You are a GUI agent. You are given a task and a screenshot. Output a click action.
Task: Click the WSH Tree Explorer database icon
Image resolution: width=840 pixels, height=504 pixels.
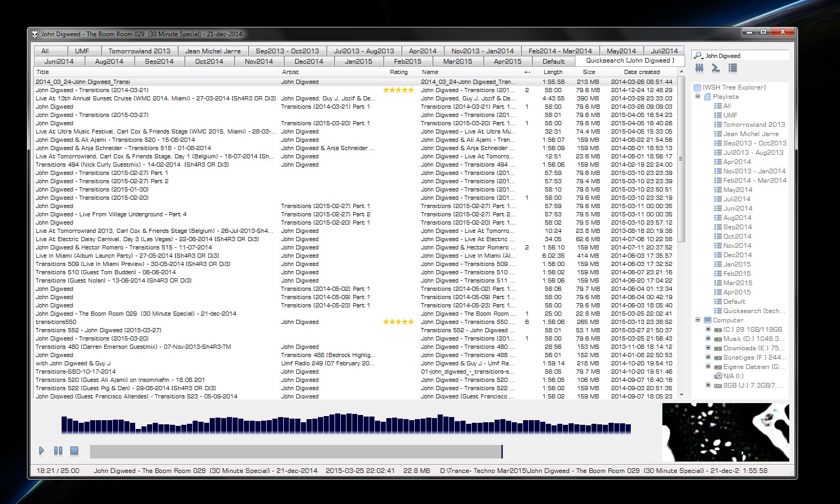point(697,87)
